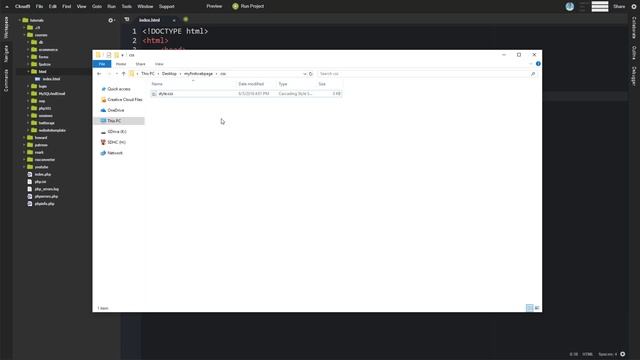640x360 pixels.
Task: Open Explorer View ribbon tab
Action: click(159, 64)
